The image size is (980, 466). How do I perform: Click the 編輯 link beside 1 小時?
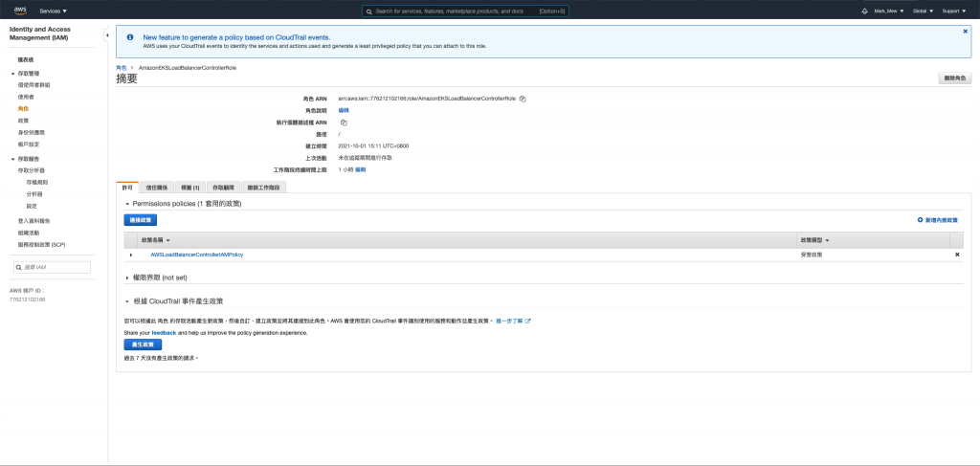361,170
